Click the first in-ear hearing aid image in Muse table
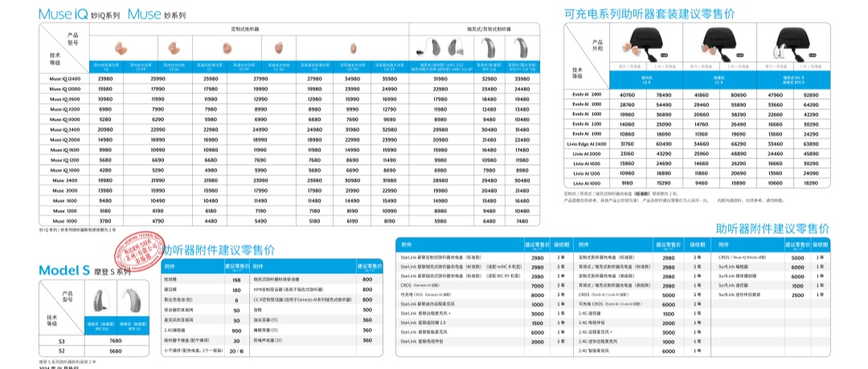 tap(120, 47)
